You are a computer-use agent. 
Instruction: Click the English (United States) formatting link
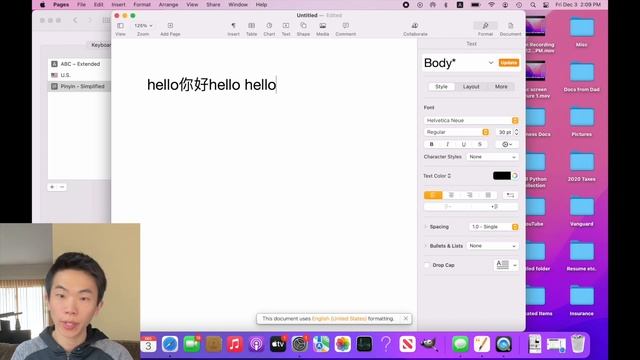339,319
